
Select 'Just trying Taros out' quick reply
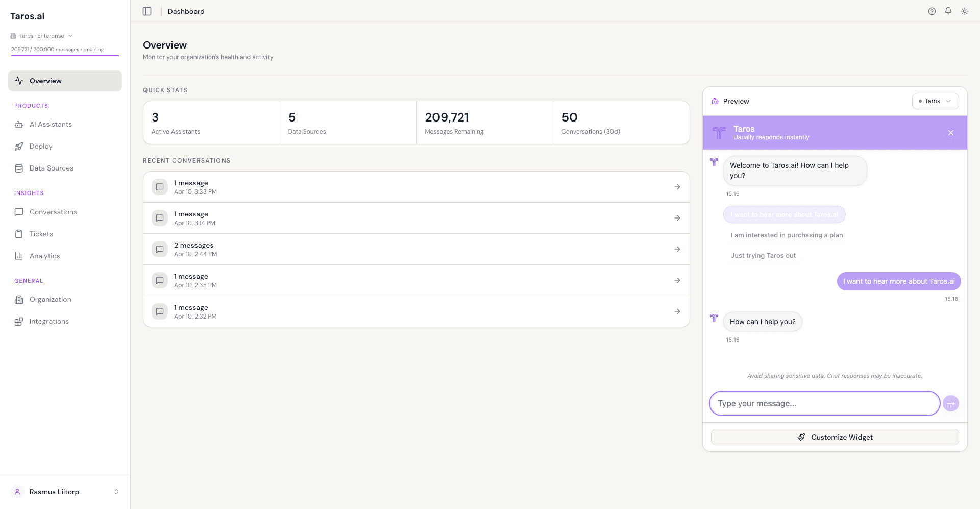pyautogui.click(x=763, y=256)
